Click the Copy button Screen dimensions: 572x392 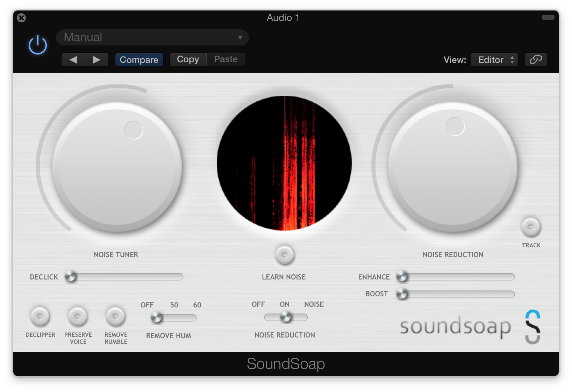tap(188, 59)
